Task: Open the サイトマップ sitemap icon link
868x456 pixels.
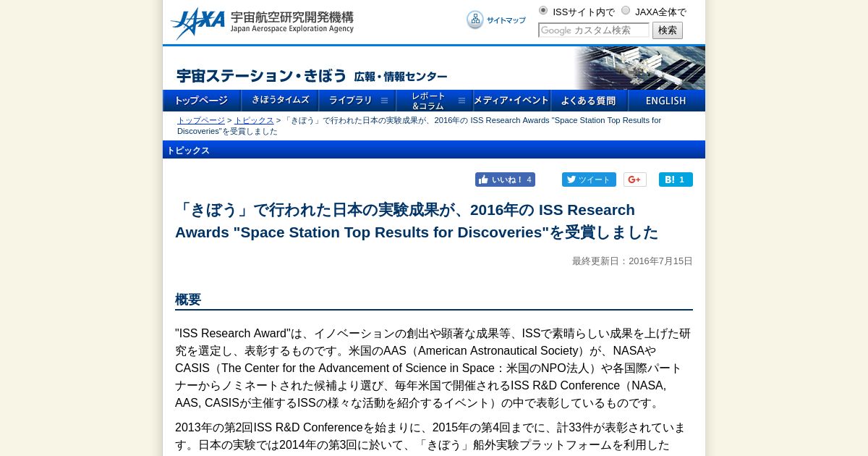Action: (x=496, y=20)
